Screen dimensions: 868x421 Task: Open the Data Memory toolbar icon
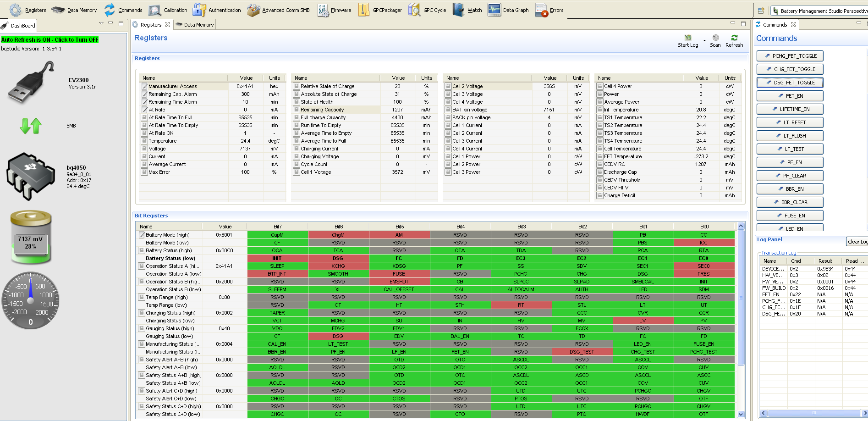coord(74,10)
